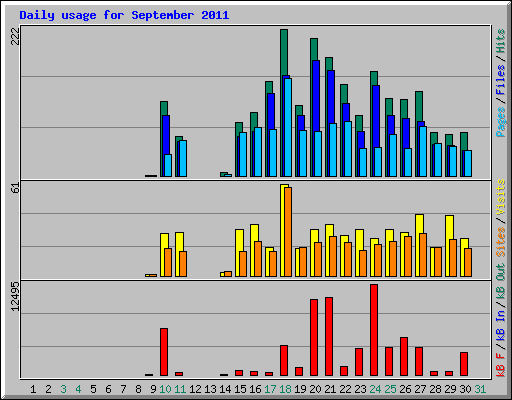
Task: Select green weekend day label '17'
Action: (x=270, y=389)
